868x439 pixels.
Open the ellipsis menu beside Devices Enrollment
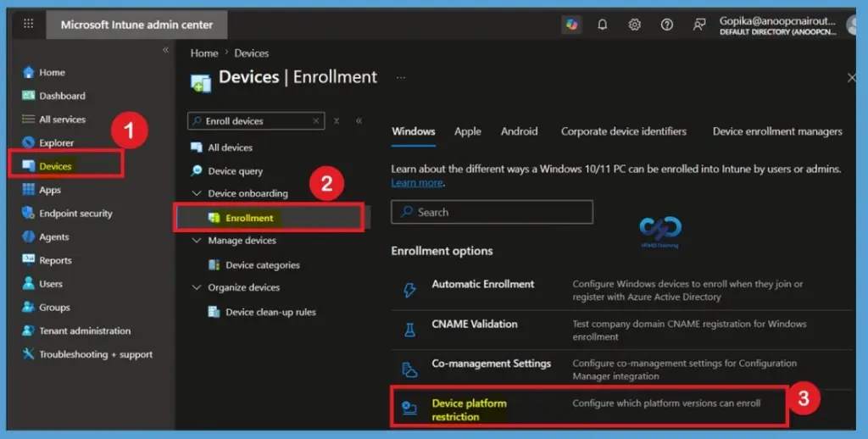click(401, 77)
